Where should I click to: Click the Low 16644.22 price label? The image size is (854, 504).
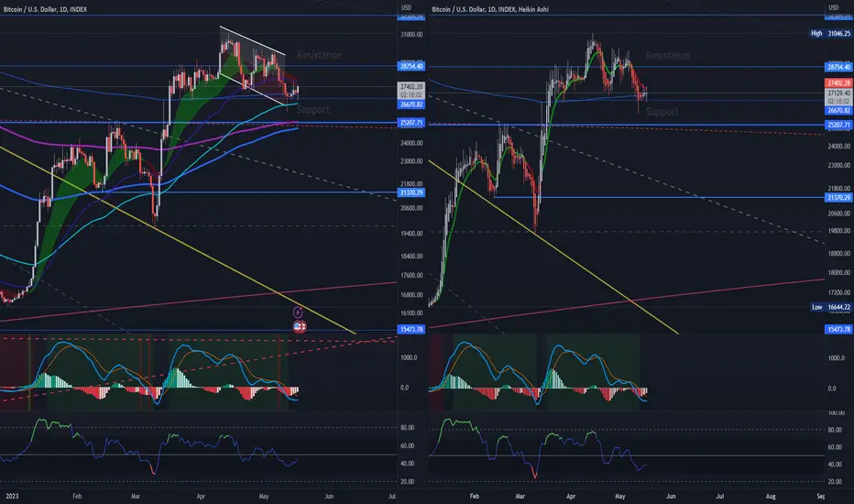point(830,307)
